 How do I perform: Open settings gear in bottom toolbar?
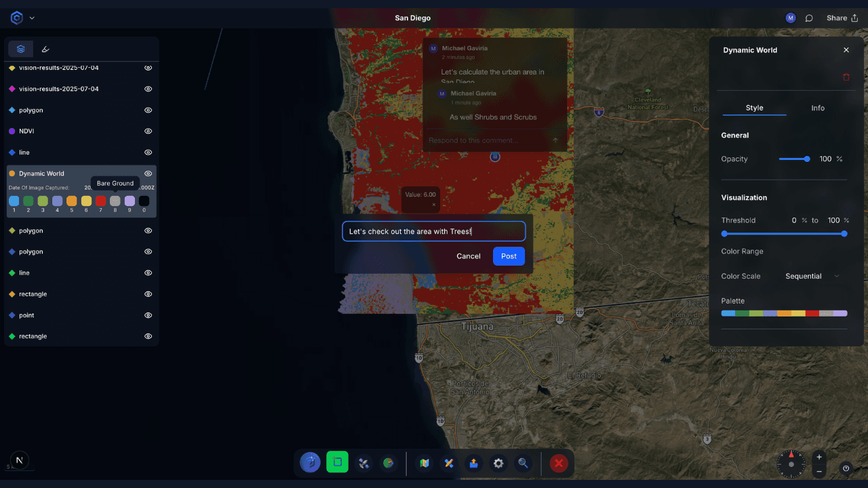(498, 463)
